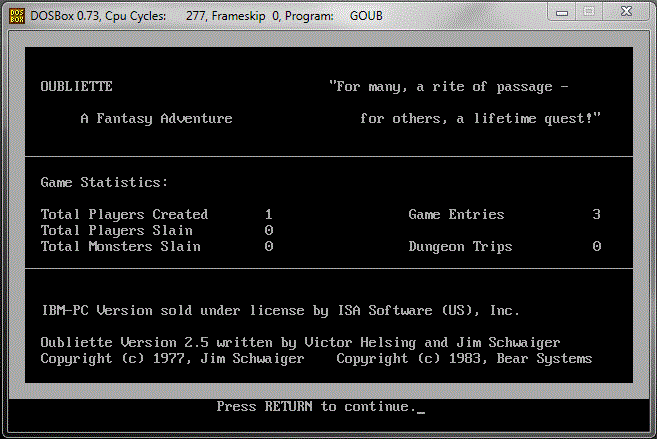Click 'A Fantasy Adventure' subtitle

156,119
